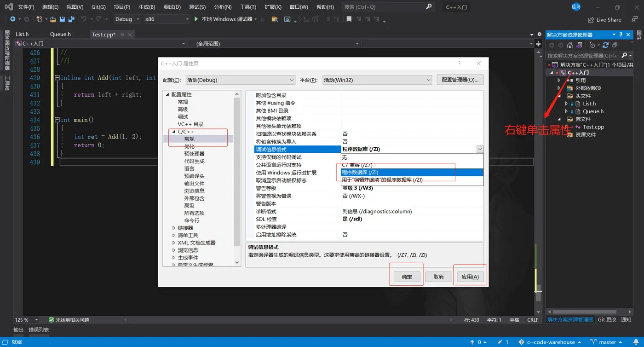Open the Debug configuration dropdown in toolbar
This screenshot has height=347, width=644.
tap(127, 19)
